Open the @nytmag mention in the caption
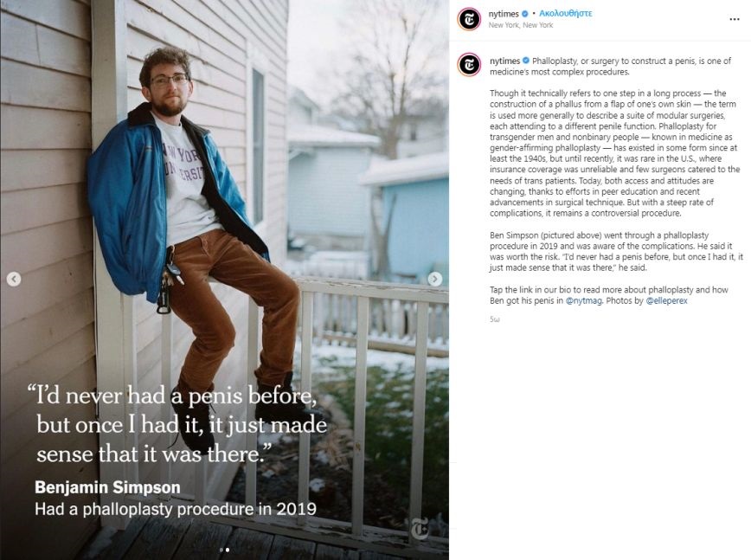The width and height of the screenshot is (751, 560). (584, 300)
